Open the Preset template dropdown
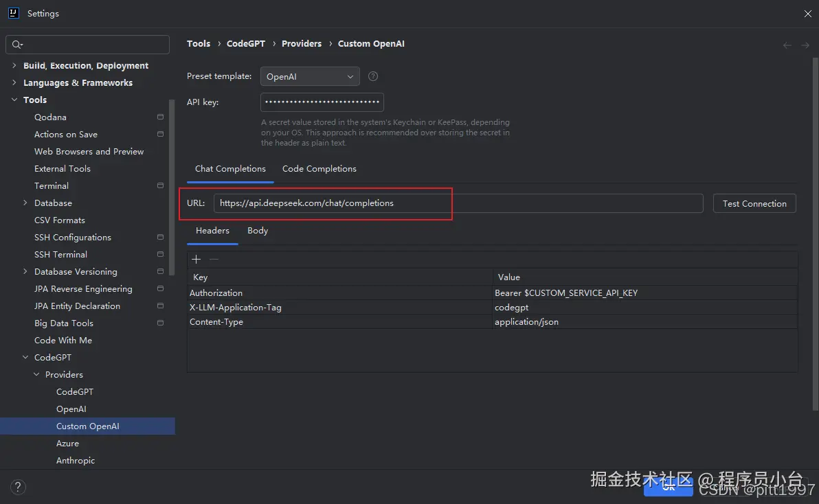819x504 pixels. tap(310, 77)
